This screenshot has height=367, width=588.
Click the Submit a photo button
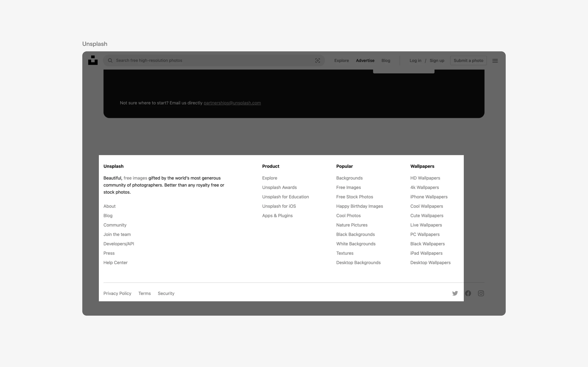pyautogui.click(x=468, y=60)
